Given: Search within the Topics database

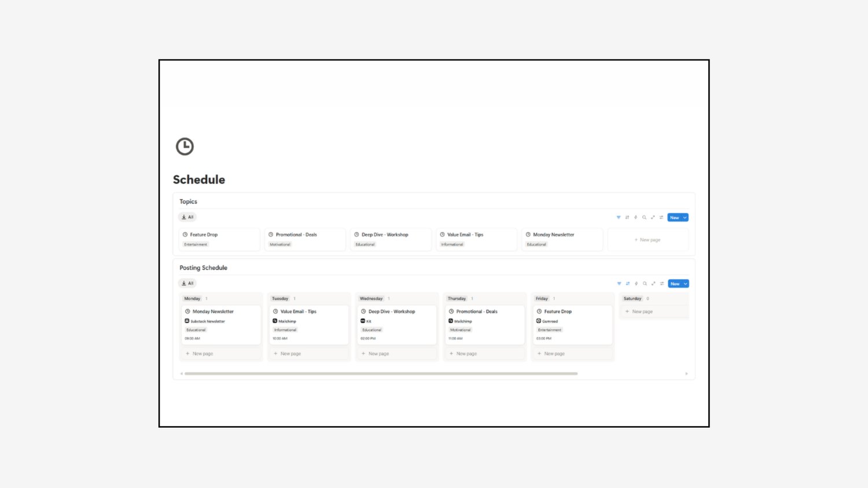Looking at the screenshot, I should pyautogui.click(x=644, y=218).
